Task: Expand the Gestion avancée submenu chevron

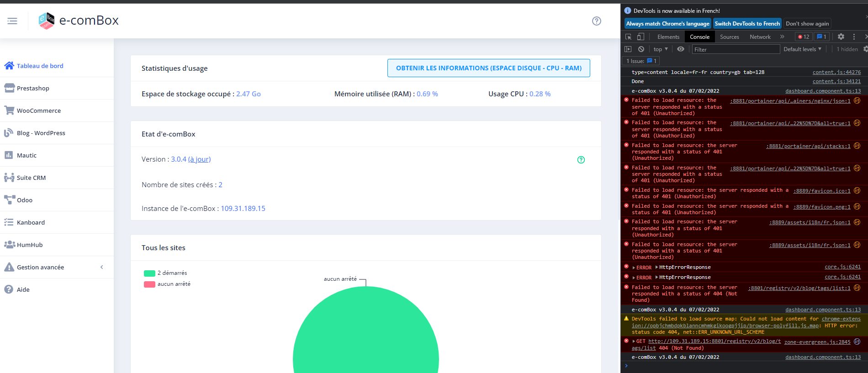Action: click(x=102, y=267)
